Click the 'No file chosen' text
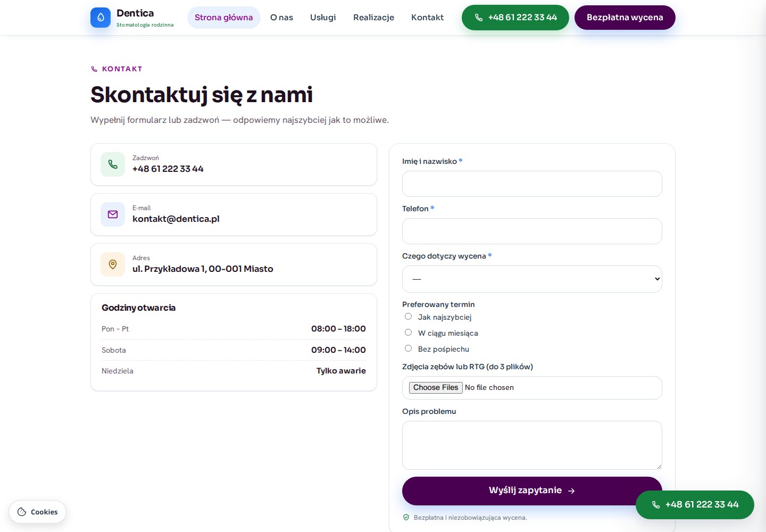Screen dimensions: 766x532 489,387
